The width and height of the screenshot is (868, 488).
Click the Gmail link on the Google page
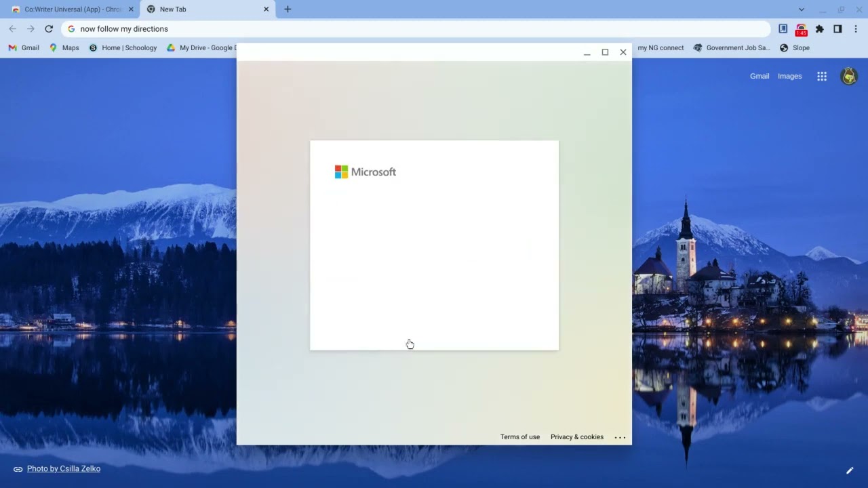pyautogui.click(x=759, y=77)
